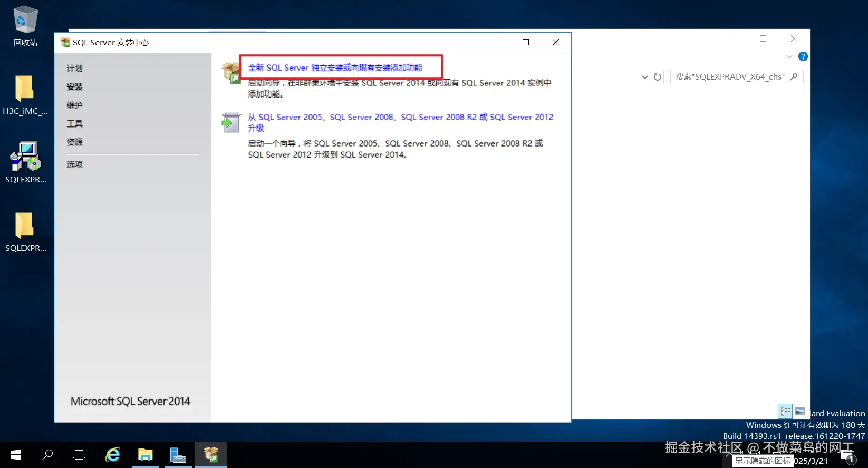Click the new SQL Server stand-alone installation link
This screenshot has height=468, width=868.
(x=335, y=67)
